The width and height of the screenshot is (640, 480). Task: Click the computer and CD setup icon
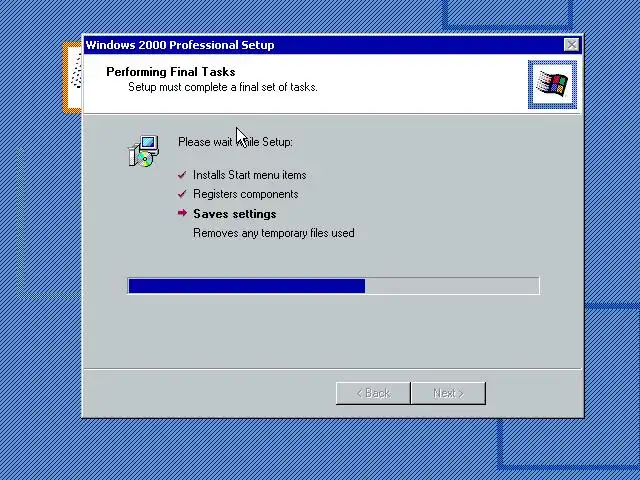pyautogui.click(x=143, y=151)
